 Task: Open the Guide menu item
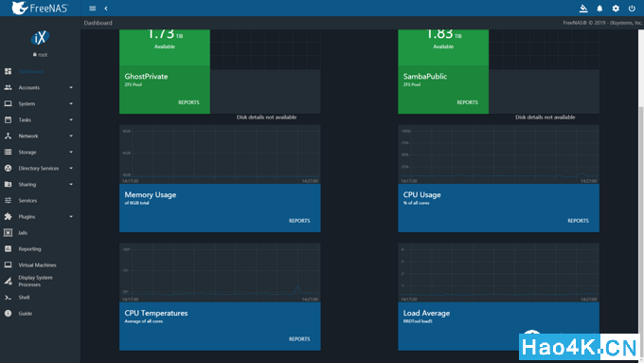coord(25,314)
